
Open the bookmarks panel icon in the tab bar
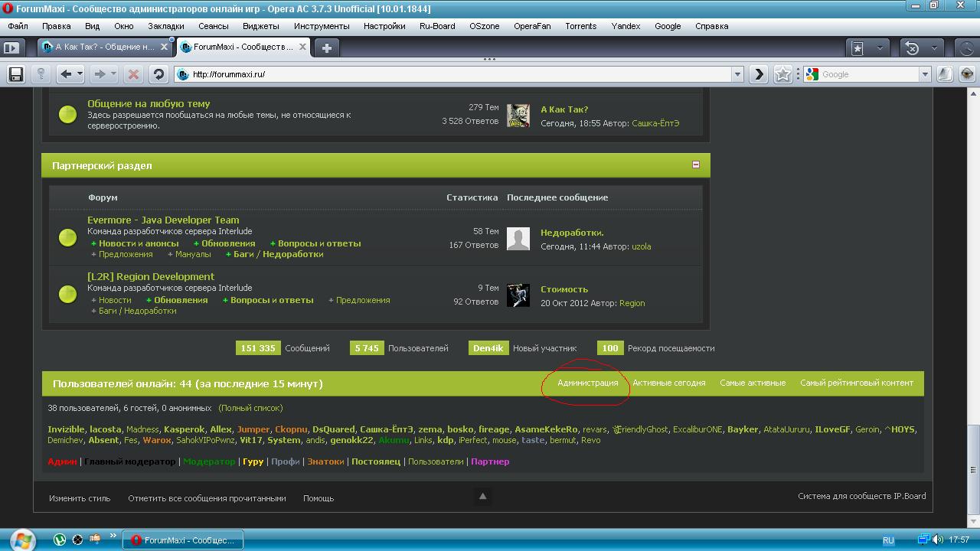point(858,47)
